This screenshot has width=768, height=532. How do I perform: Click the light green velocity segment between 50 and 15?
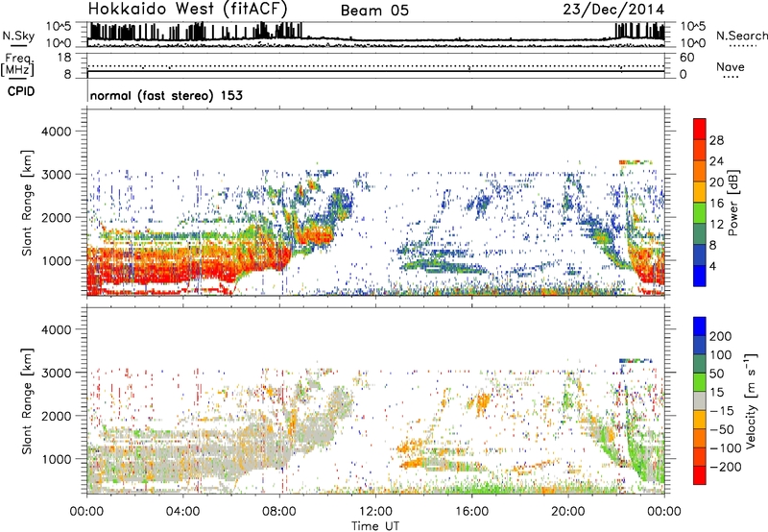(700, 382)
